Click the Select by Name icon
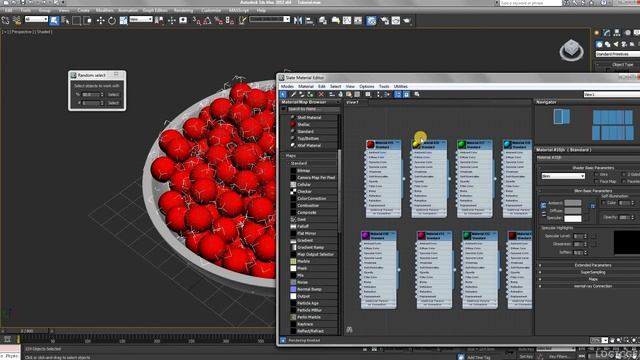Screen dimensions: 640x360 65,20
